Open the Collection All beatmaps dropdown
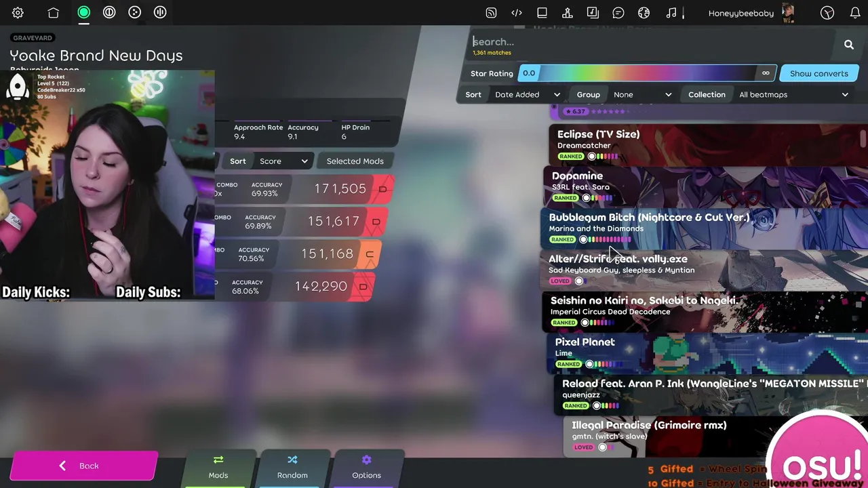The image size is (868, 488). coord(793,95)
